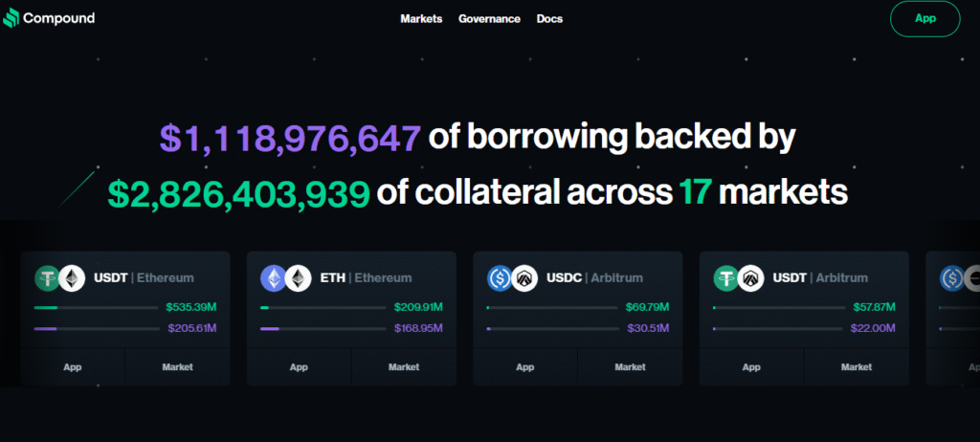Click the Arbitrum chain icon on USDT Arbitrum card
Screen dimensions: 980x442
[750, 278]
